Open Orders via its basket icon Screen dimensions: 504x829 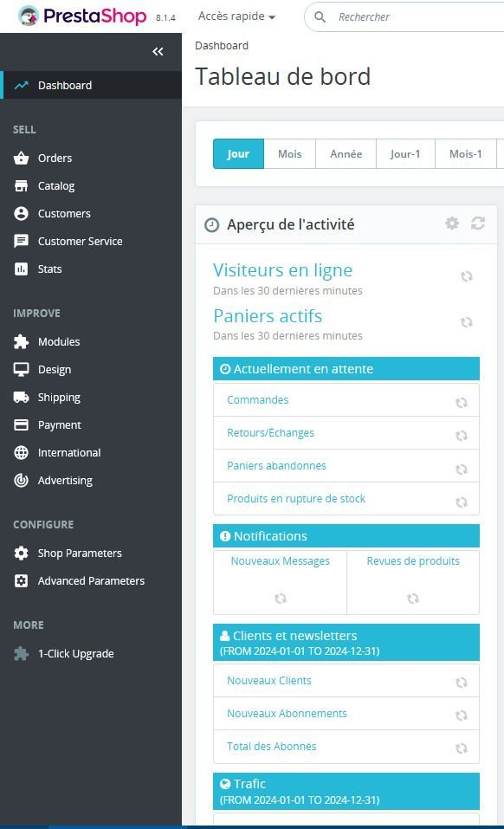(x=21, y=158)
